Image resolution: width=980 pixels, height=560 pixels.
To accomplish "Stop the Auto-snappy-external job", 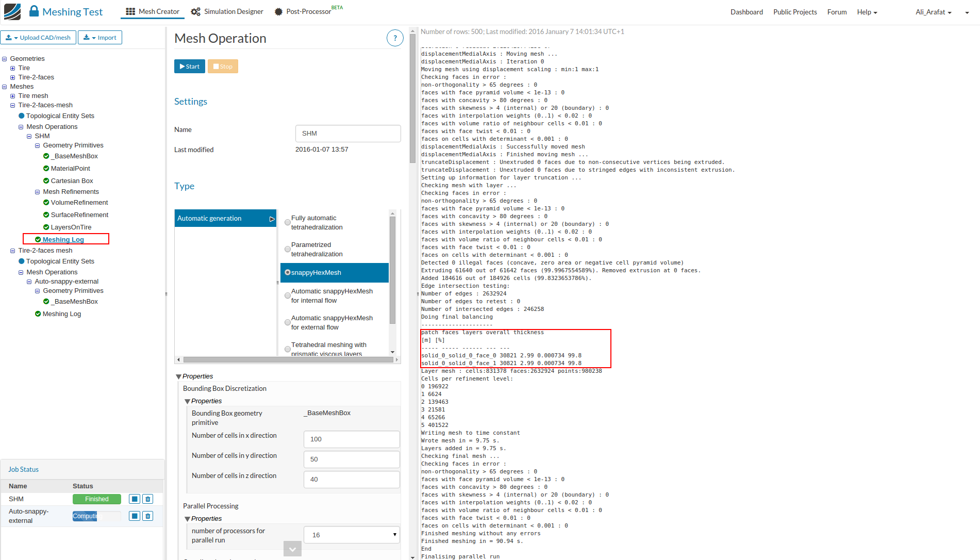I will click(135, 516).
